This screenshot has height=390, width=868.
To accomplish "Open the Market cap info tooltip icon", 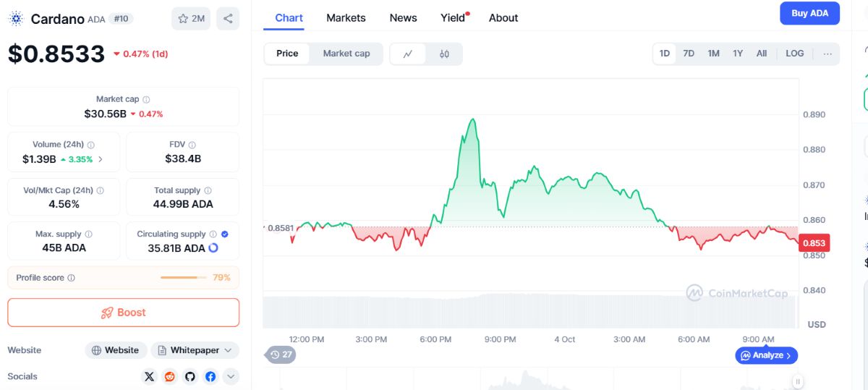I will pos(146,100).
